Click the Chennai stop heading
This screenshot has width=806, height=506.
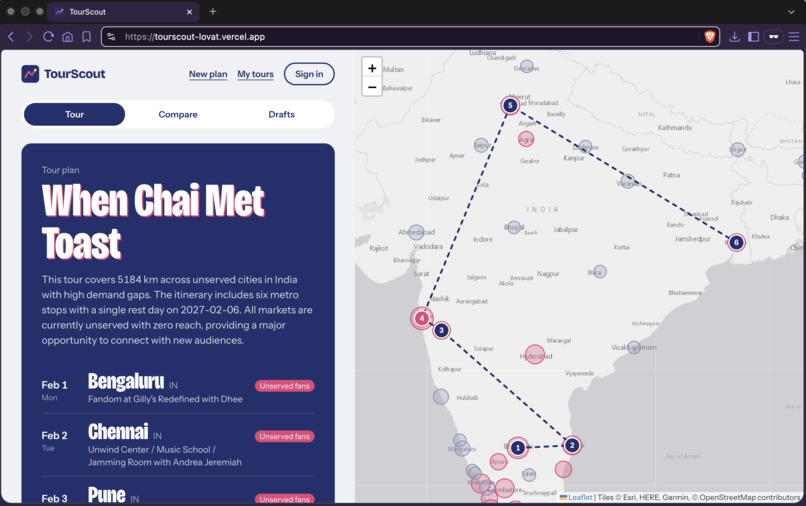coord(118,432)
